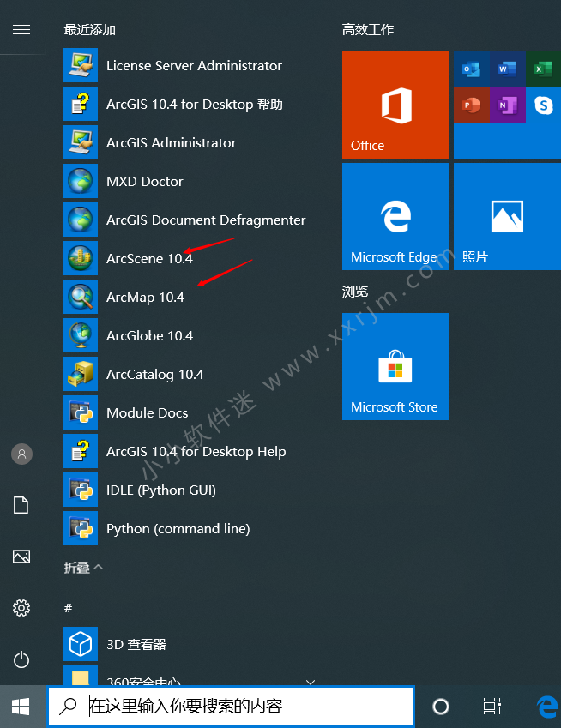The width and height of the screenshot is (561, 728).
Task: Open Module Docs Python icon
Action: [x=81, y=412]
